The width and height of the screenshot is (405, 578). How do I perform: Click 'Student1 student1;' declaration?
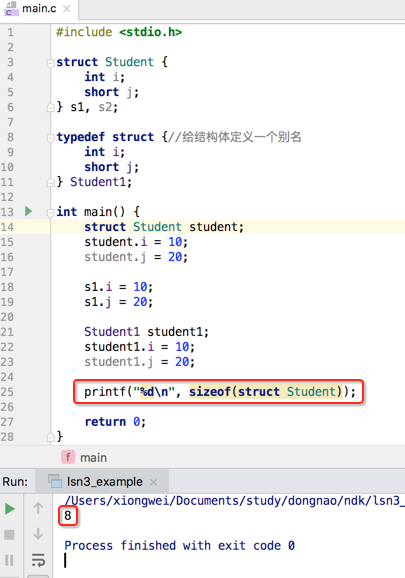[146, 332]
